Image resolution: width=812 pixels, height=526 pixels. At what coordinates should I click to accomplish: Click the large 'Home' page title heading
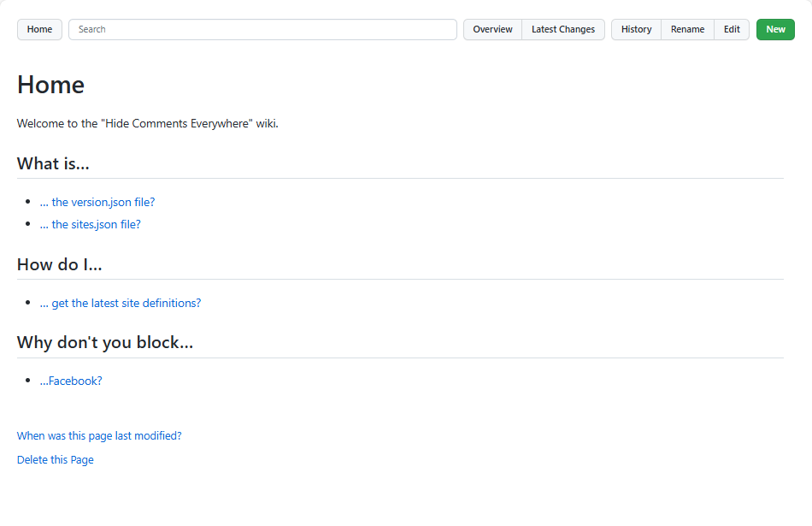(50, 85)
